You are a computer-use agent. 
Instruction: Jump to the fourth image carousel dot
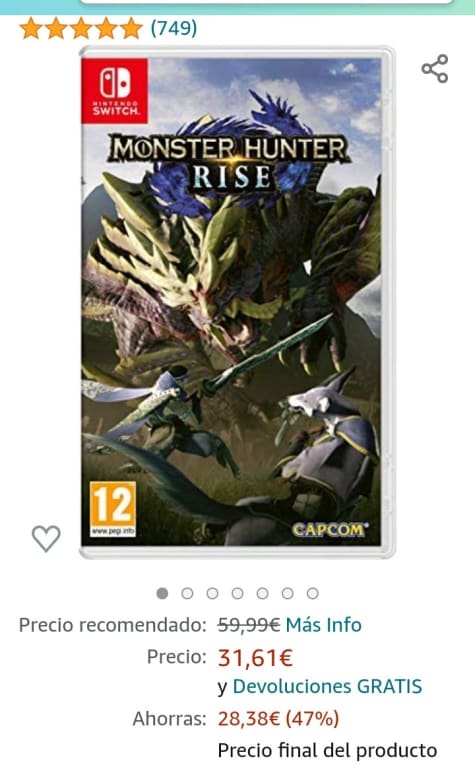click(237, 593)
